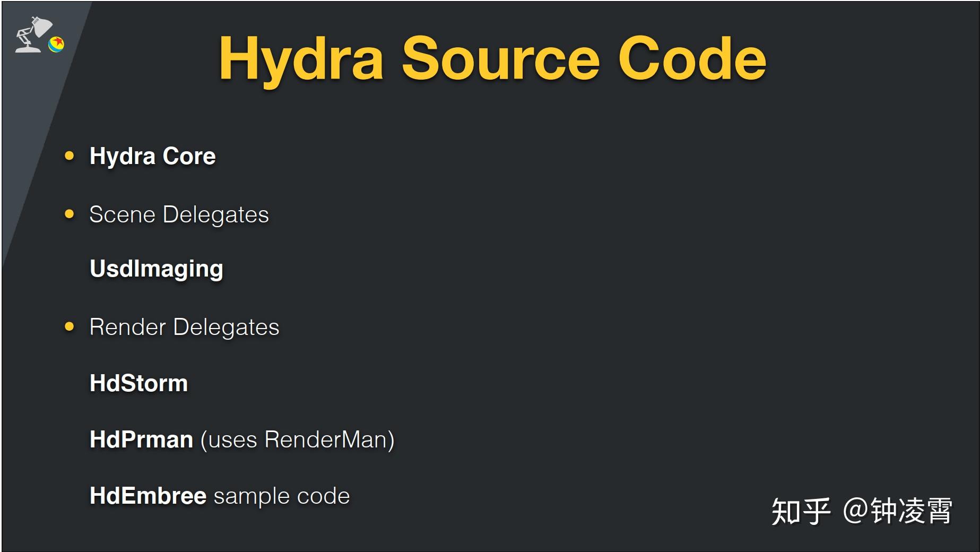
Task: Select the HdStorm sub-item
Action: [139, 384]
